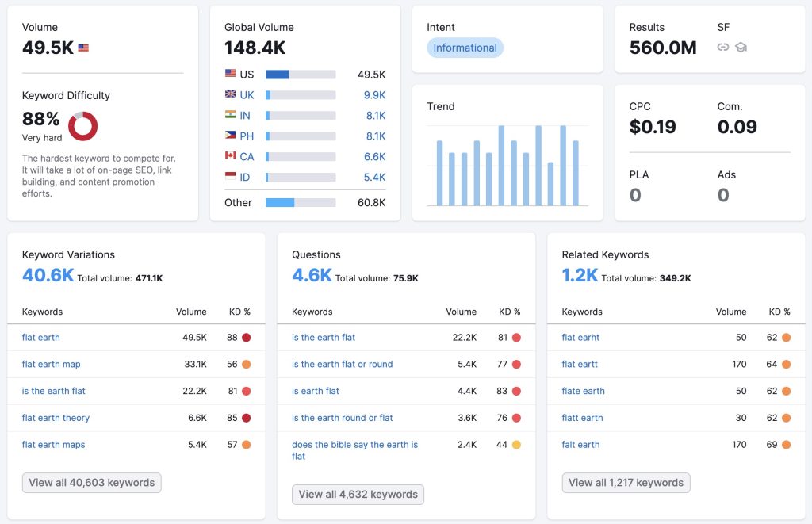
Task: Open the flat earth keyword link
Action: click(41, 338)
